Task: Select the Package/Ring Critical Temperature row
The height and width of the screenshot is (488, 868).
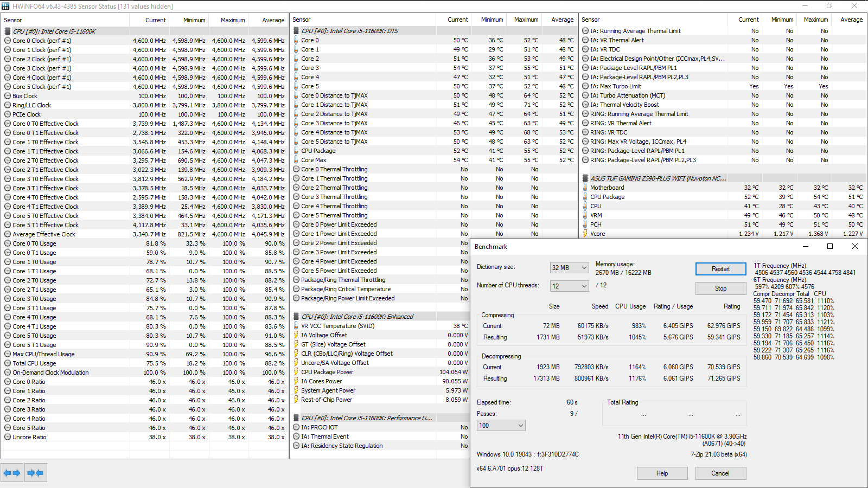Action: pos(380,289)
